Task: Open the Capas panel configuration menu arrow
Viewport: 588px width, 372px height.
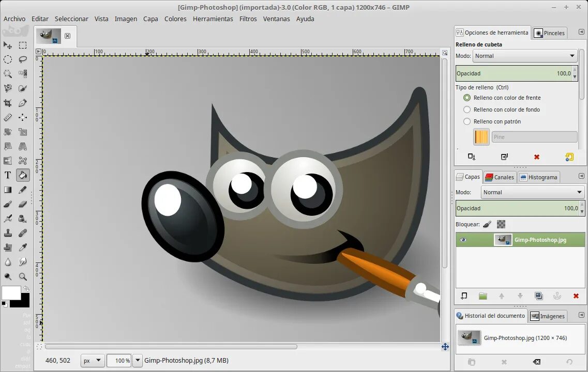Action: coord(581,176)
